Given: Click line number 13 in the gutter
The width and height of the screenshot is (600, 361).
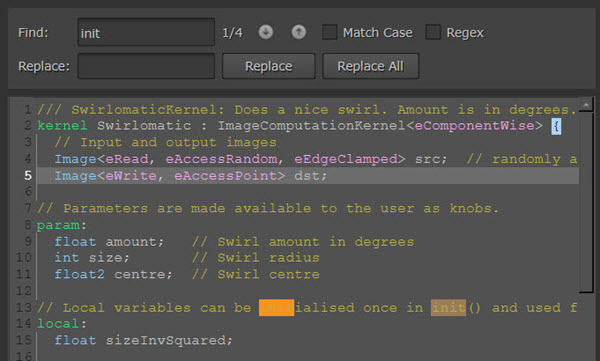Looking at the screenshot, I should pyautogui.click(x=24, y=307).
